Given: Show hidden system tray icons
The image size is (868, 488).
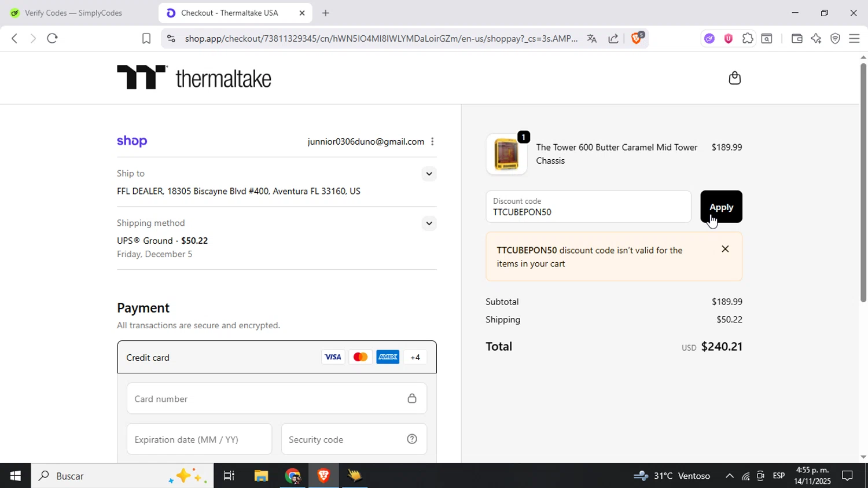Looking at the screenshot, I should (x=729, y=476).
